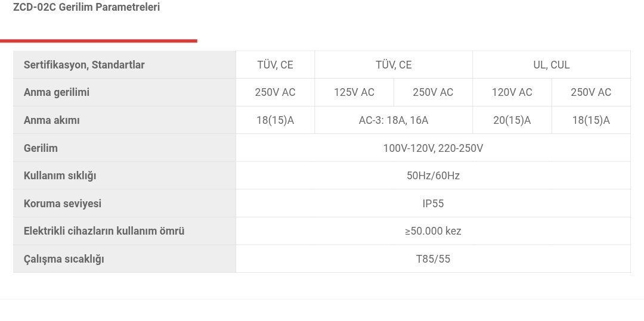Select the Anma akımı row label
Screen dimensions: 644x321
click(x=52, y=120)
